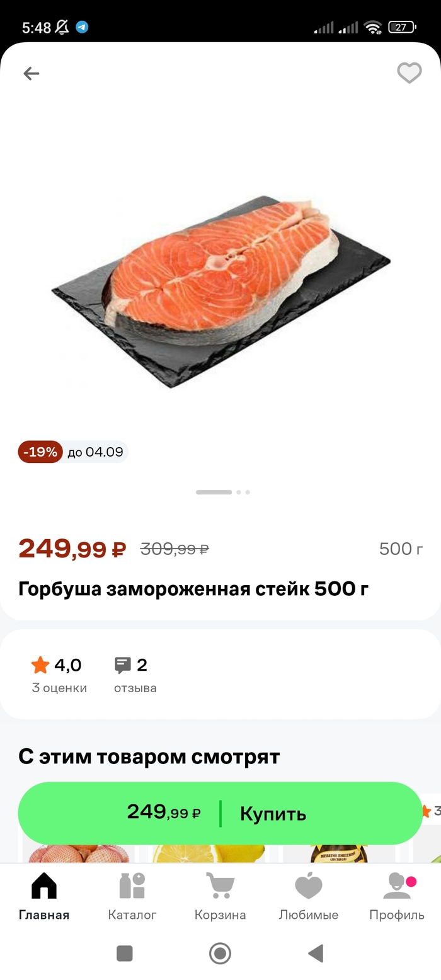Toggle the heart favorite icon
The width and height of the screenshot is (441, 980).
click(x=409, y=73)
